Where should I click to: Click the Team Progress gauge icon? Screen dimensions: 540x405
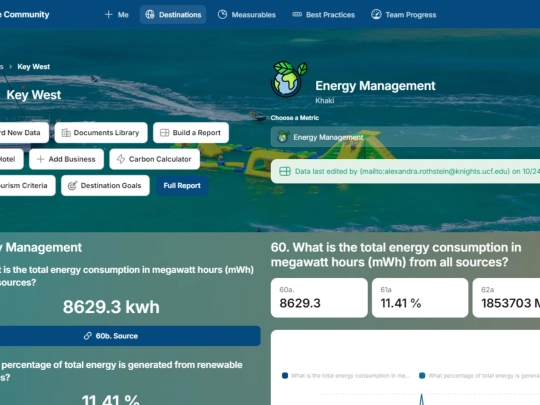(x=376, y=14)
